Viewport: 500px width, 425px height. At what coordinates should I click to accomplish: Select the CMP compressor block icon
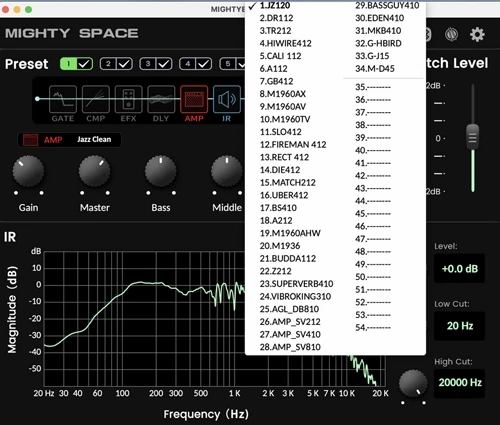click(x=96, y=99)
